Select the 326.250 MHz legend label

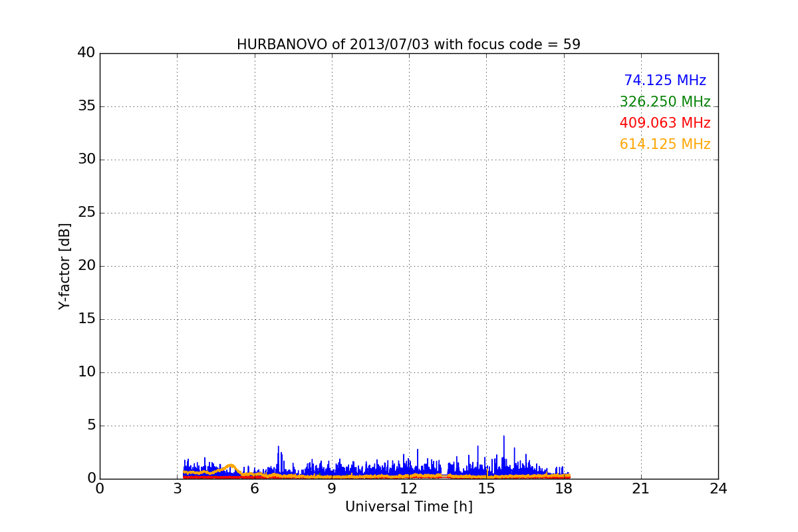pos(665,102)
